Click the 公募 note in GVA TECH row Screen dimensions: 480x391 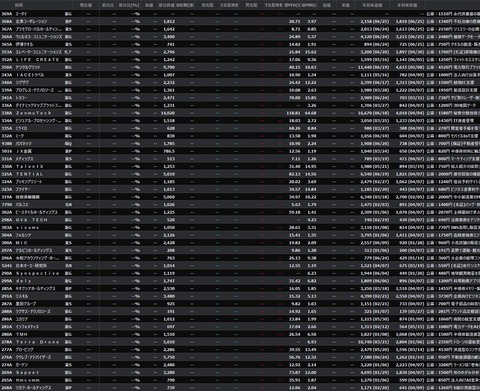(453, 220)
